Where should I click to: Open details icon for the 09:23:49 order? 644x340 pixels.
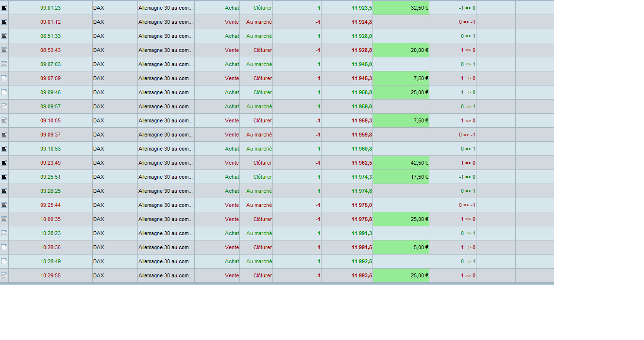(x=4, y=163)
